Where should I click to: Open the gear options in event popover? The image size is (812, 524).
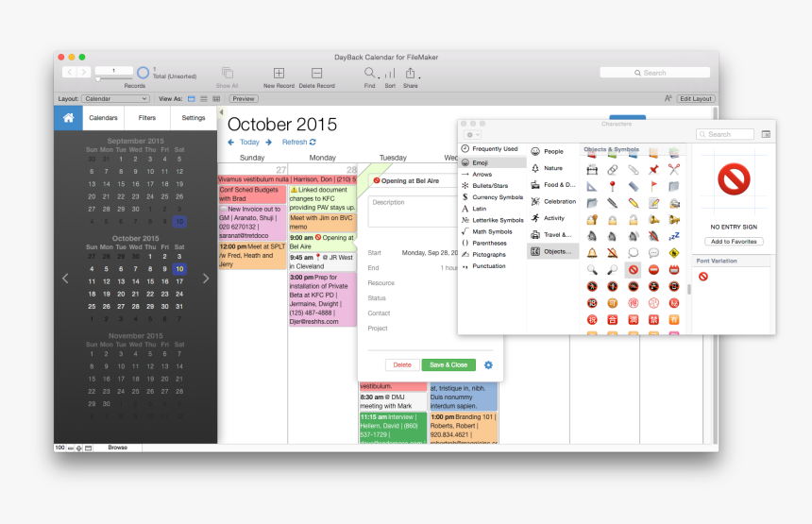pyautogui.click(x=488, y=365)
